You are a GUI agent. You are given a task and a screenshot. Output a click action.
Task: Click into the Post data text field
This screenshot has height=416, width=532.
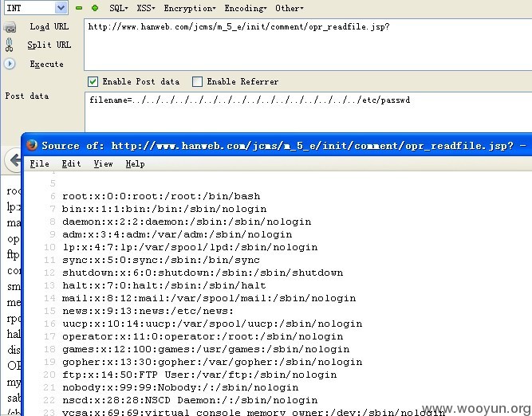308,112
